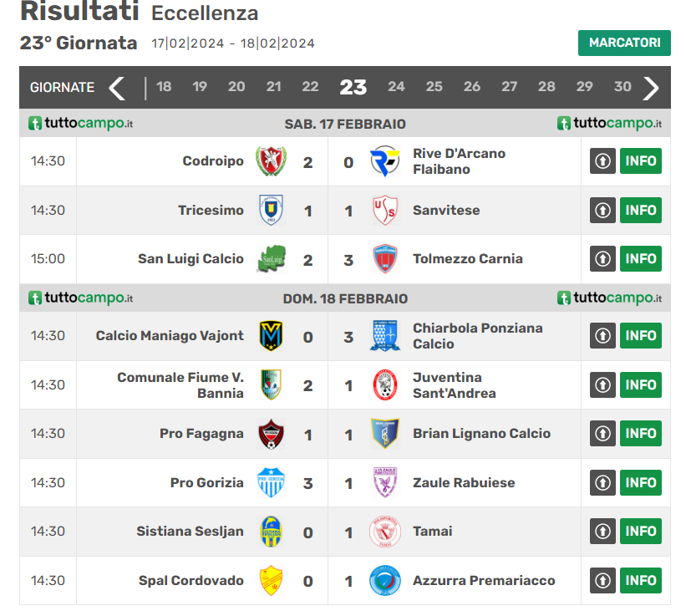Open the MARCATORI button
The width and height of the screenshot is (686, 616).
pyautogui.click(x=624, y=43)
